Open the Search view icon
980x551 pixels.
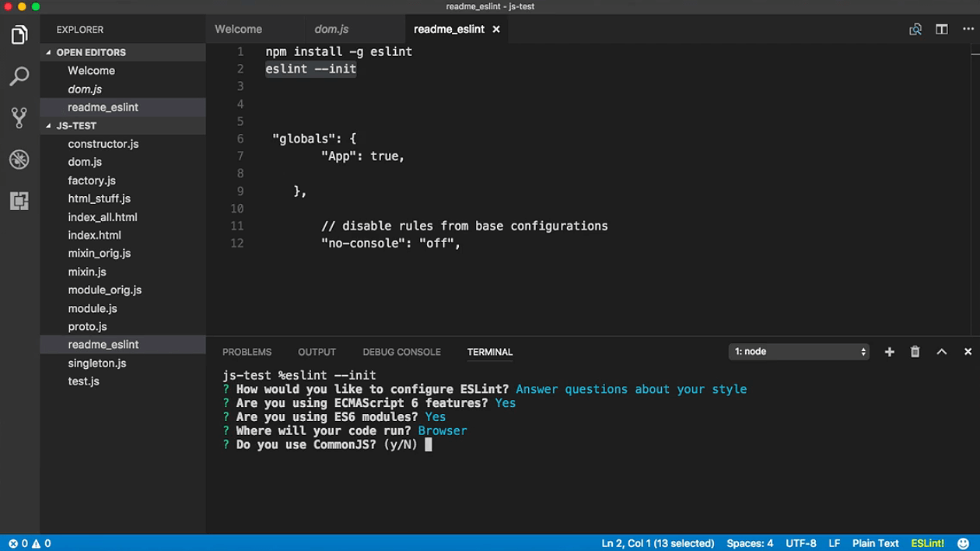point(19,76)
